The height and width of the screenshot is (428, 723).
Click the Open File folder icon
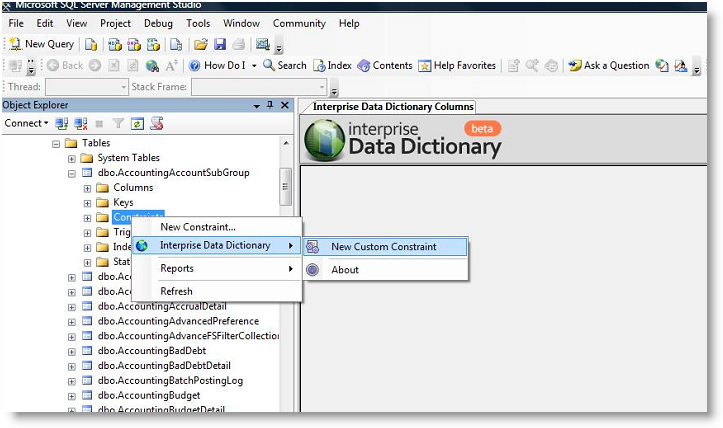200,44
